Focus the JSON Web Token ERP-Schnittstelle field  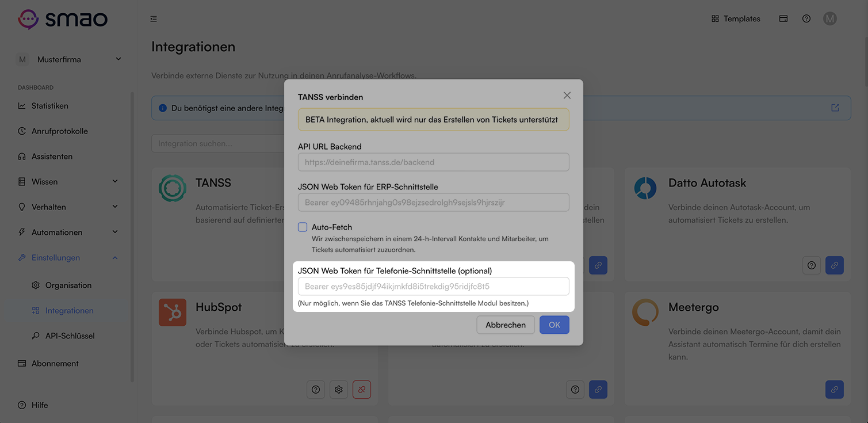pos(434,203)
